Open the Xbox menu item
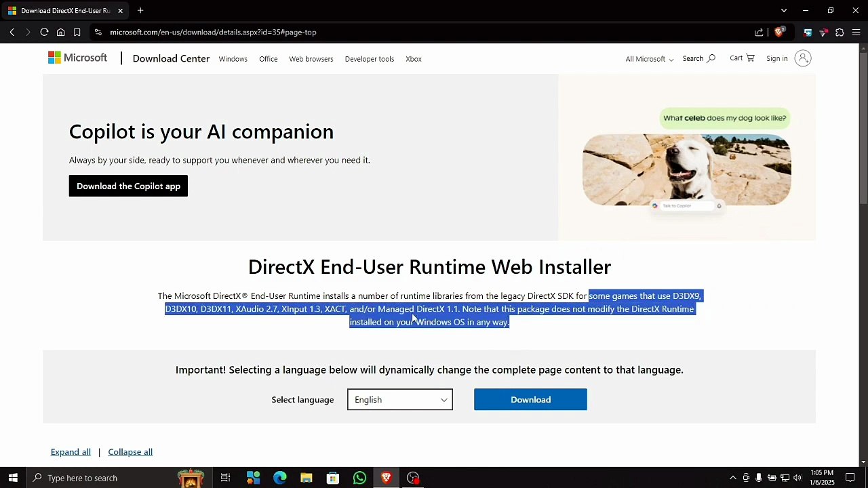The width and height of the screenshot is (868, 488). pos(414,59)
